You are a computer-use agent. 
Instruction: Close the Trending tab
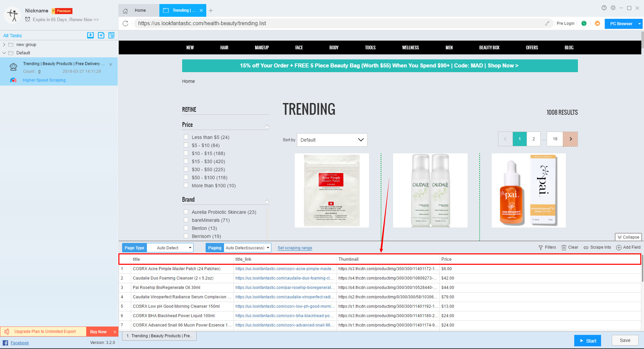pyautogui.click(x=201, y=10)
